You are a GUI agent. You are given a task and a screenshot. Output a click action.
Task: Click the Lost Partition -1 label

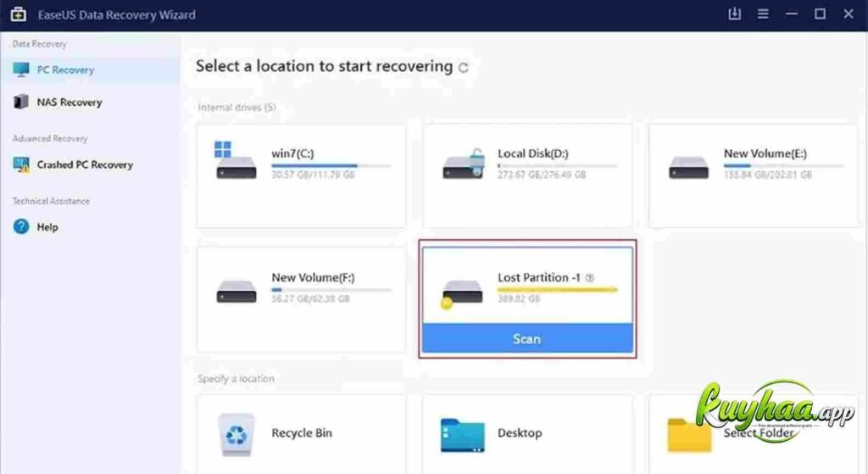pos(538,277)
